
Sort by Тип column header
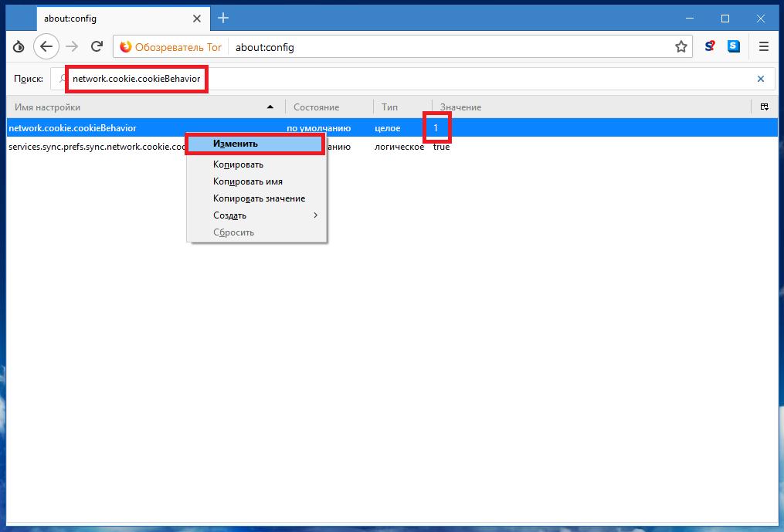402,107
